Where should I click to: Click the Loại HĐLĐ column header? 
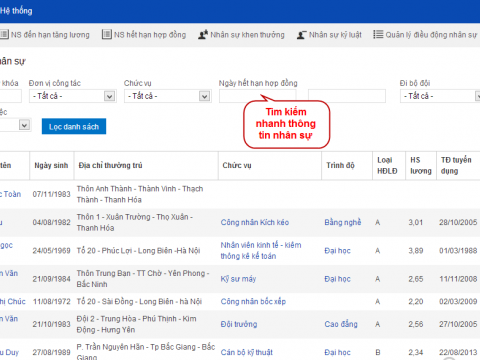point(387,165)
